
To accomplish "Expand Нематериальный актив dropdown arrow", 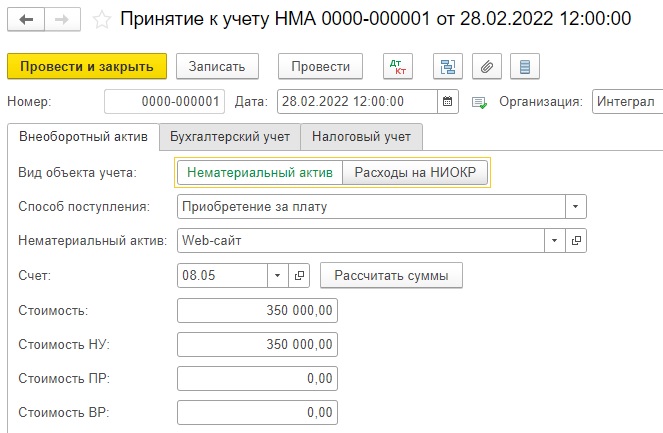I will click(554, 241).
